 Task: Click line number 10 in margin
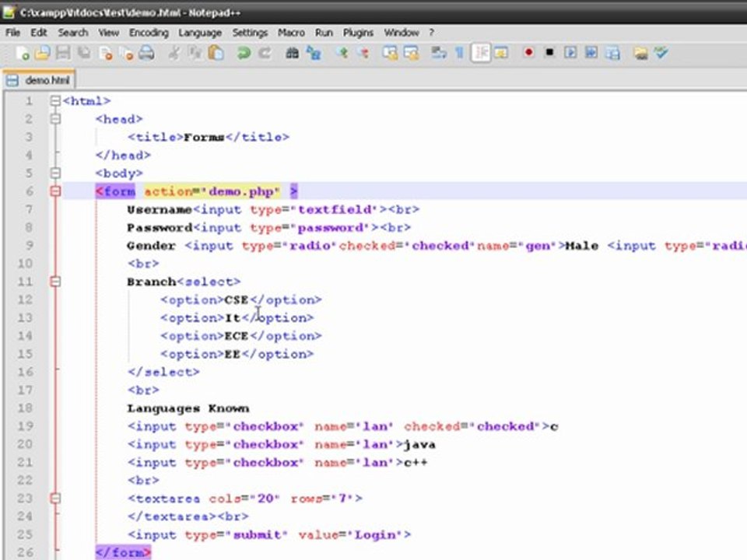25,264
